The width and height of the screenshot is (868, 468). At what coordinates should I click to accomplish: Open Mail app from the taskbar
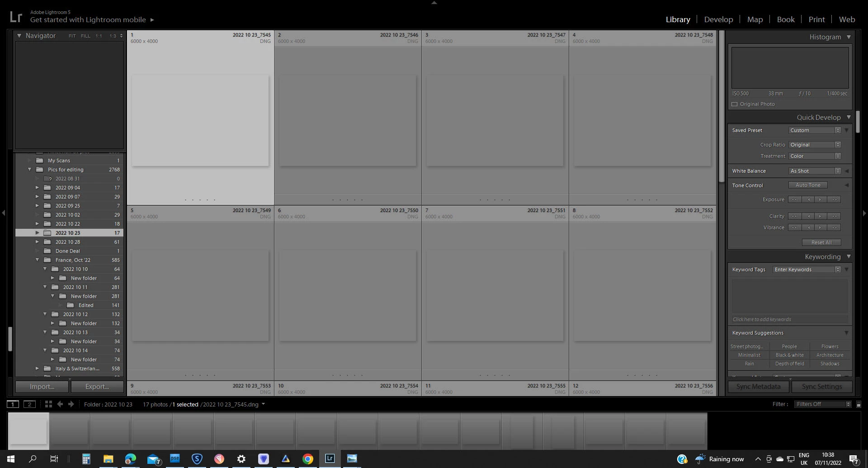[154, 459]
